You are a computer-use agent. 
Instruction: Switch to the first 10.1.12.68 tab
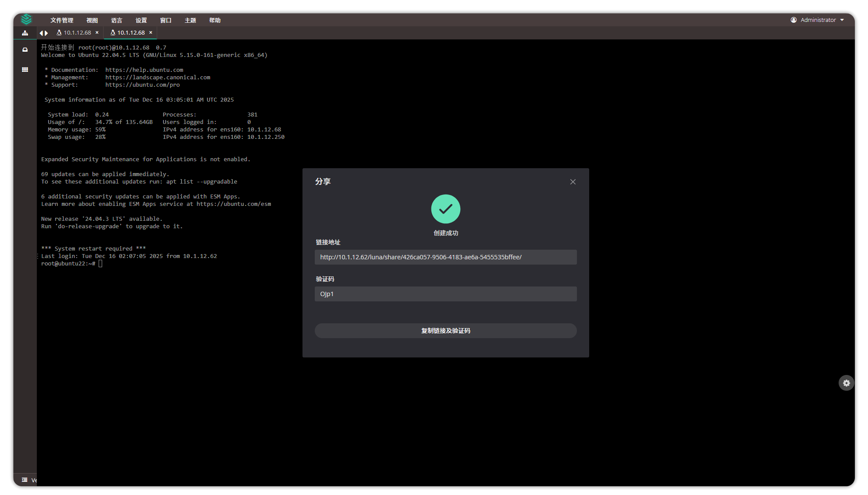coord(75,33)
